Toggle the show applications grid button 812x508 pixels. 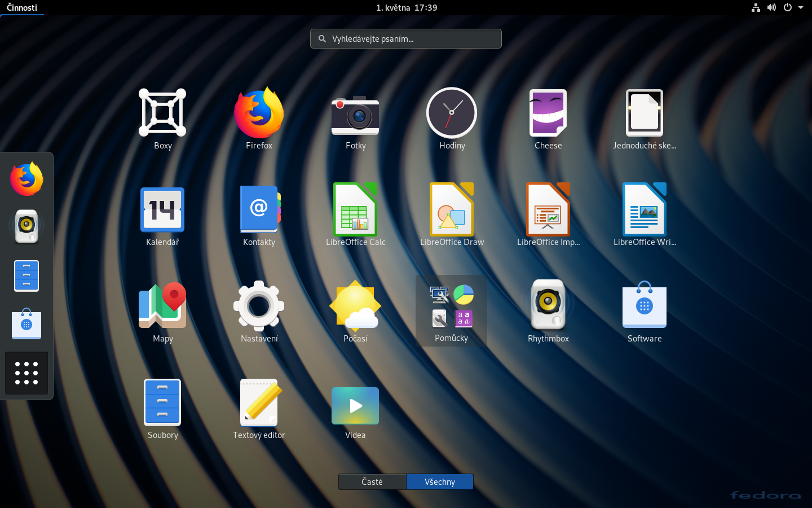coord(27,373)
